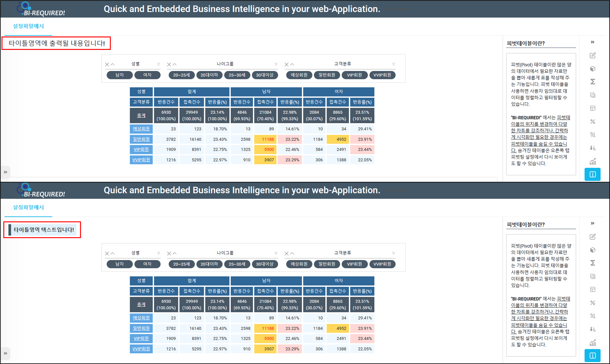Click the BI-REQUIRED! logo in top screenshot

tap(41, 9)
